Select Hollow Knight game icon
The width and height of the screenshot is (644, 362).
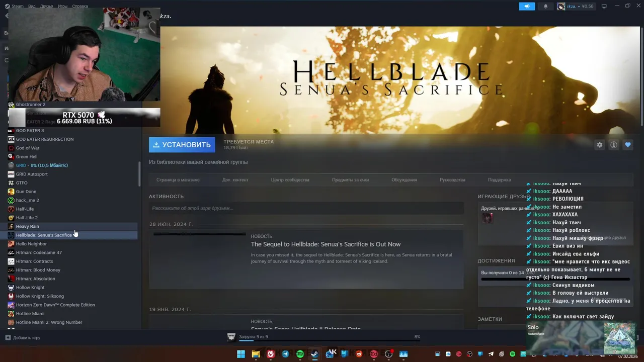tap(11, 288)
